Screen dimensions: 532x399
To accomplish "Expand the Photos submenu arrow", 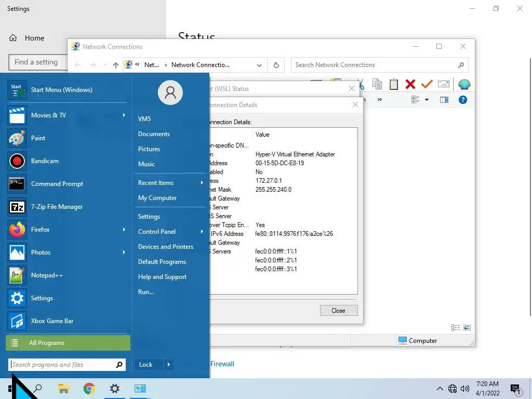I will click(x=124, y=252).
